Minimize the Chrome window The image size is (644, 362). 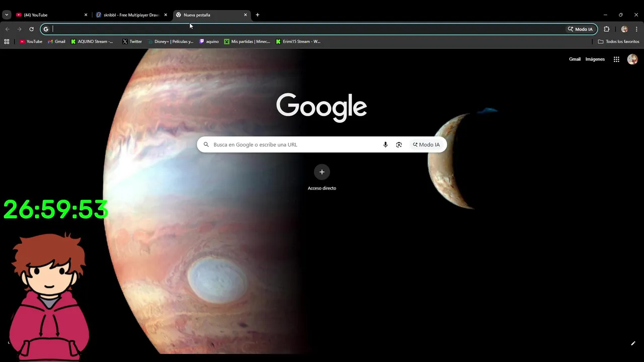click(x=605, y=15)
